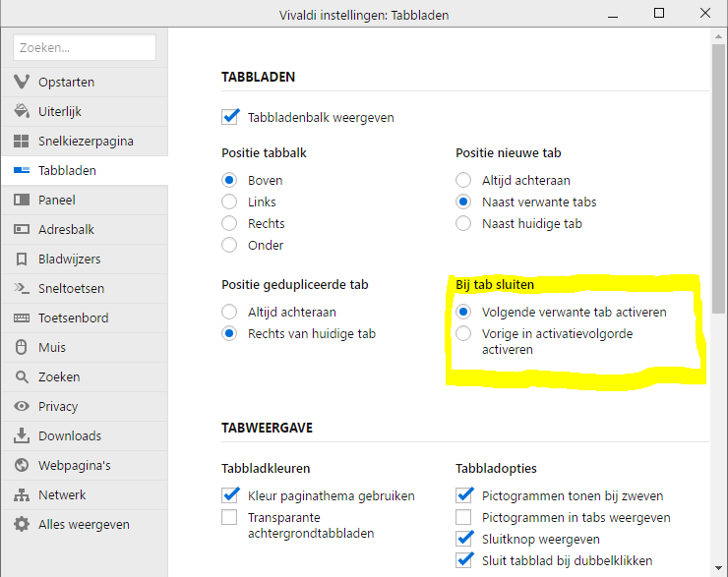Viewport: 728px width, 577px height.
Task: Click the Paneel panel icon
Action: 22,200
